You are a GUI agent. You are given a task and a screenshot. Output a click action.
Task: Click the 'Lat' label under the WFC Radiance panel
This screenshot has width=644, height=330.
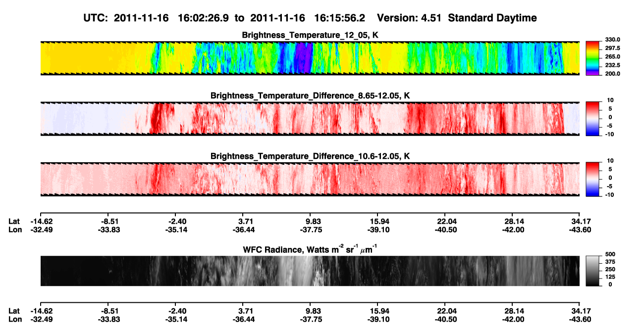click(14, 311)
